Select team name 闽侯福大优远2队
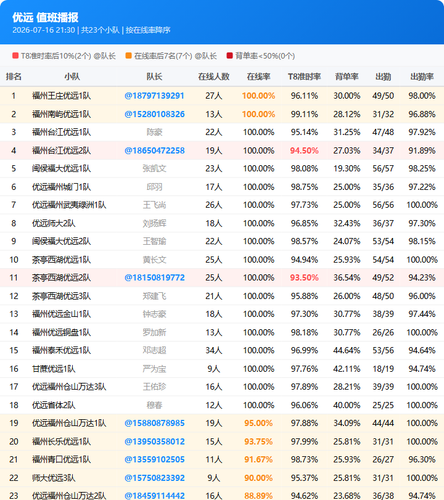Image resolution: width=444 pixels, height=500 pixels. coord(61,241)
